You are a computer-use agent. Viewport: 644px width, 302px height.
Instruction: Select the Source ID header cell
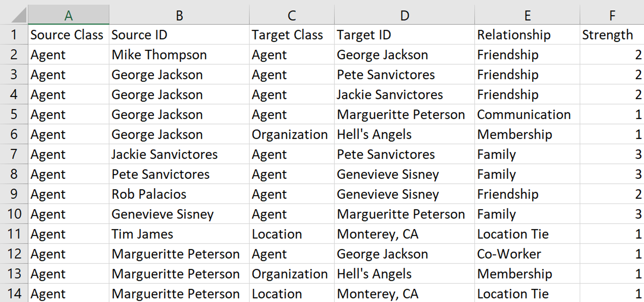click(x=139, y=35)
